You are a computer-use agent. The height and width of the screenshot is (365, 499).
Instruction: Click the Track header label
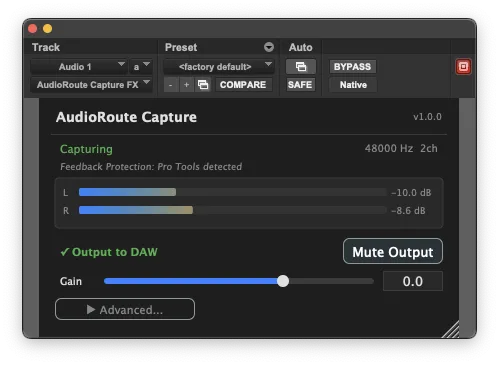click(x=46, y=47)
